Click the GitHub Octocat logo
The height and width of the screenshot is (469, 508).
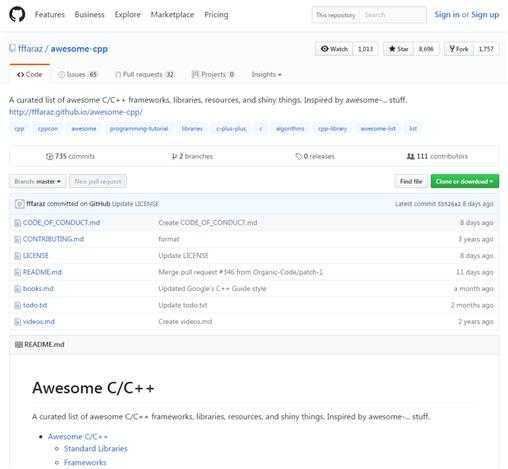(17, 15)
